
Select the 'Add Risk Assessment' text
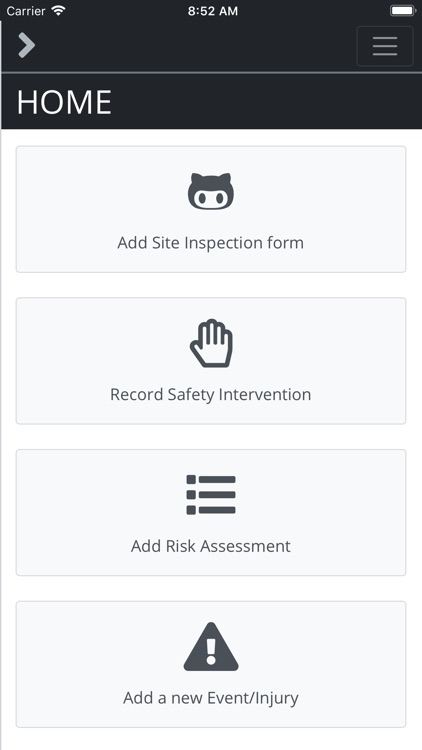point(211,546)
